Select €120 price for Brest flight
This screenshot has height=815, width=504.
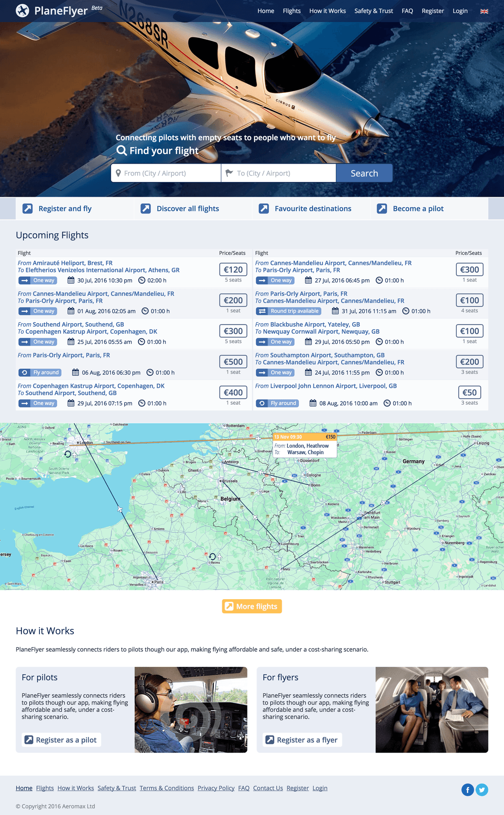point(233,270)
